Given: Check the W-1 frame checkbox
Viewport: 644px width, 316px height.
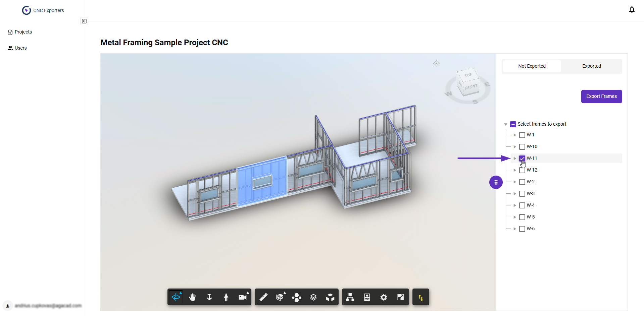Looking at the screenshot, I should point(522,135).
